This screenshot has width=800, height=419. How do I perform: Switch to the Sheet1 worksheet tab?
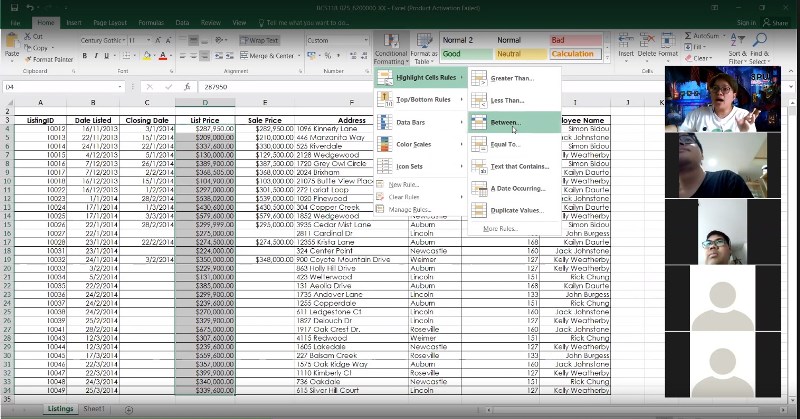point(94,409)
